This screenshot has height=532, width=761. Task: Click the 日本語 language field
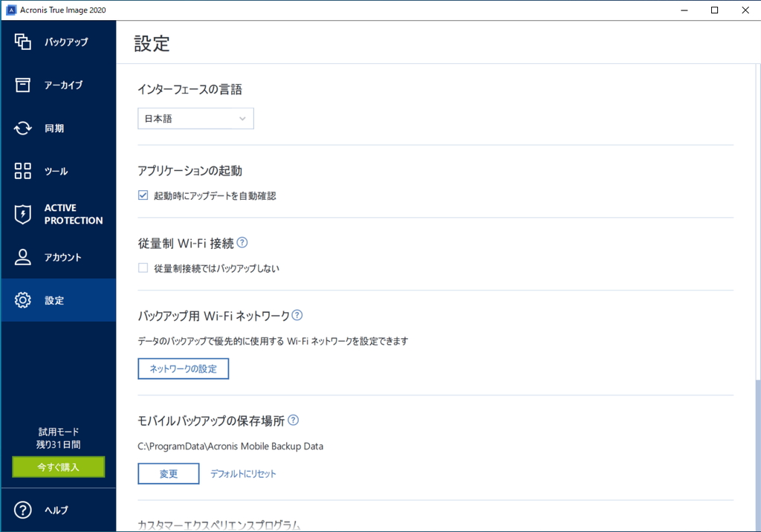pos(186,118)
